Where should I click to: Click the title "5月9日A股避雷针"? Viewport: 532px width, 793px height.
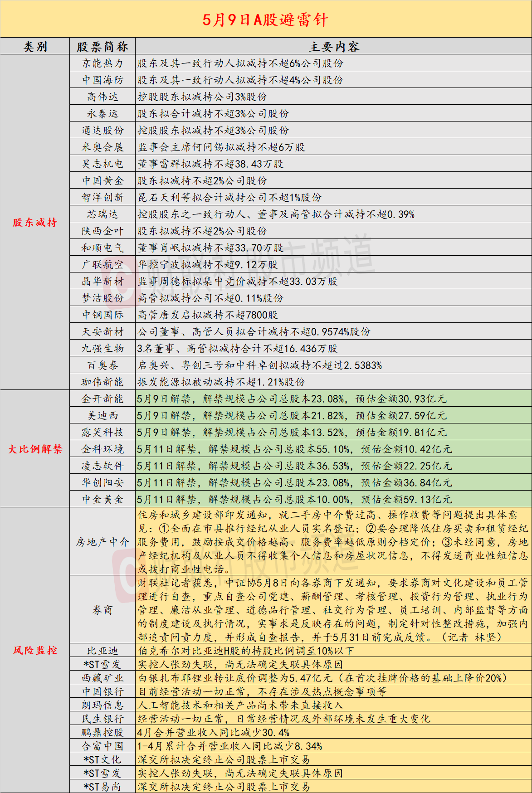[265, 19]
